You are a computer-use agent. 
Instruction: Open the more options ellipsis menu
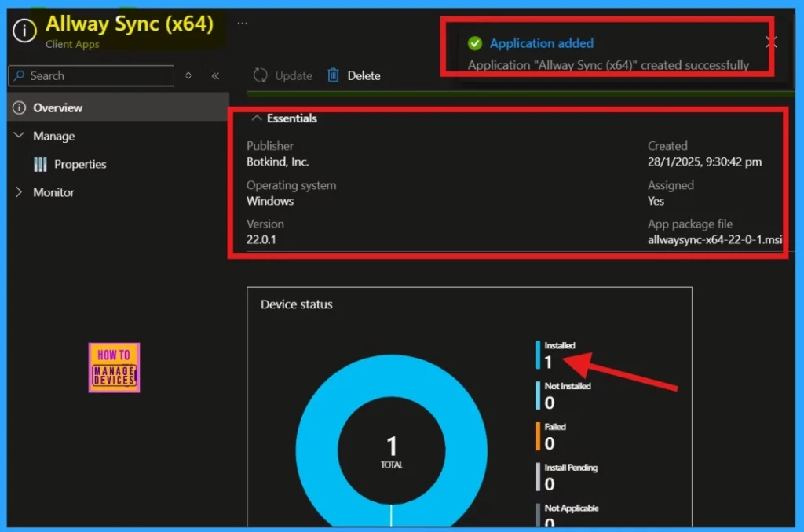tap(243, 23)
